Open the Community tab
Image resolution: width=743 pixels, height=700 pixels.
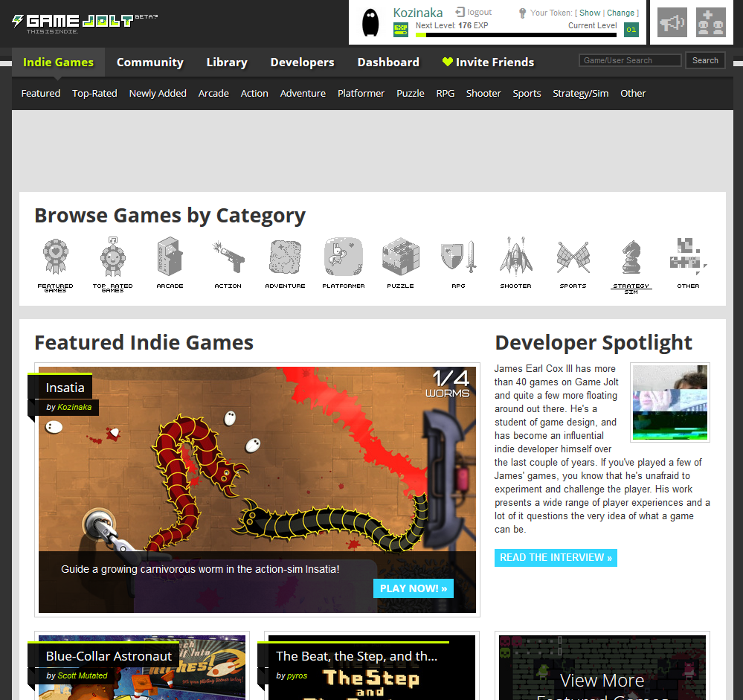149,62
